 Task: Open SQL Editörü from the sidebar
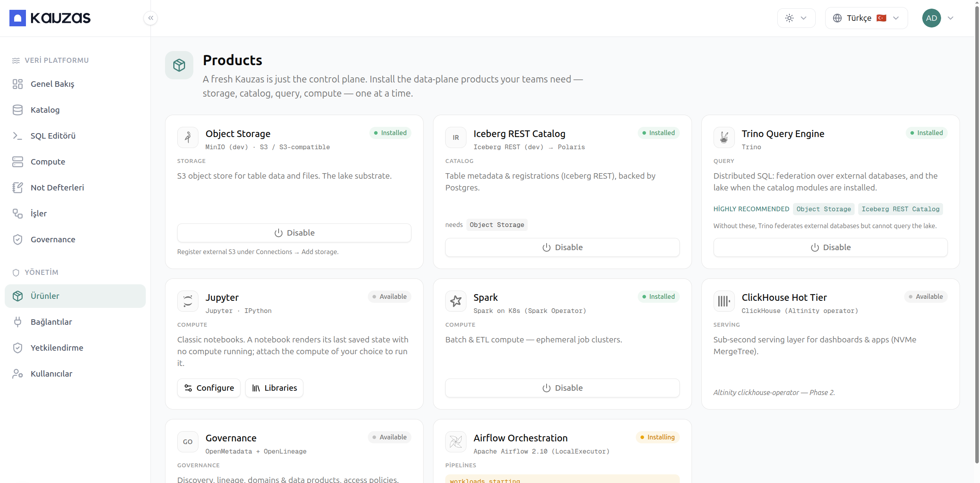pyautogui.click(x=75, y=136)
